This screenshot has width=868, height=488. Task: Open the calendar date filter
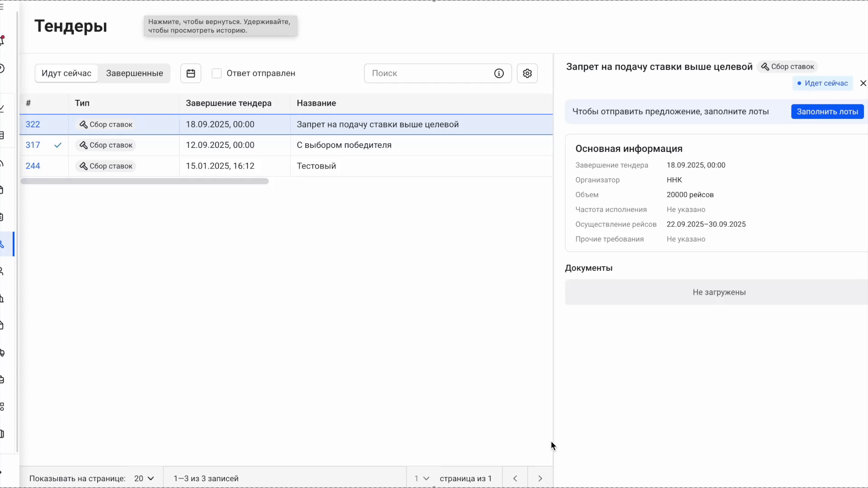pyautogui.click(x=190, y=73)
